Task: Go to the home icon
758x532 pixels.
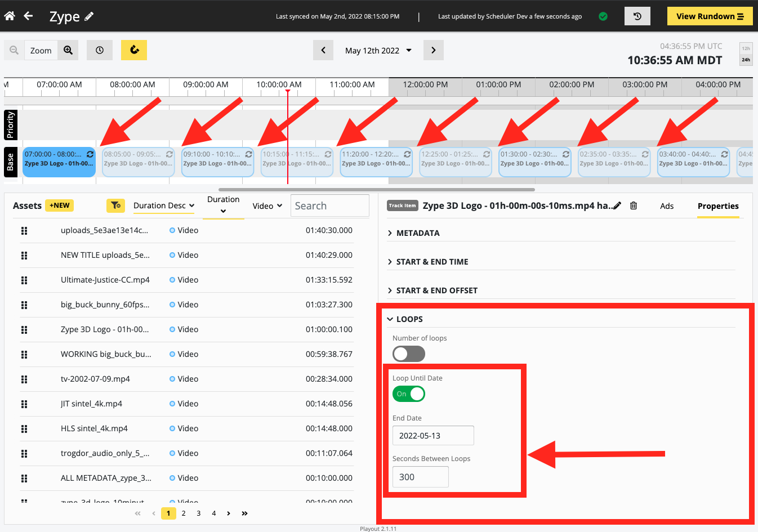Action: [10, 16]
